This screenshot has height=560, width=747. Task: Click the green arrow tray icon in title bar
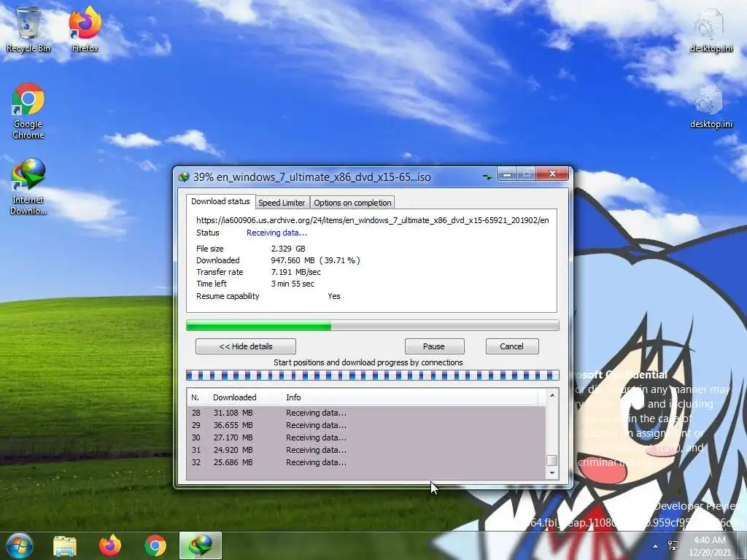[487, 176]
